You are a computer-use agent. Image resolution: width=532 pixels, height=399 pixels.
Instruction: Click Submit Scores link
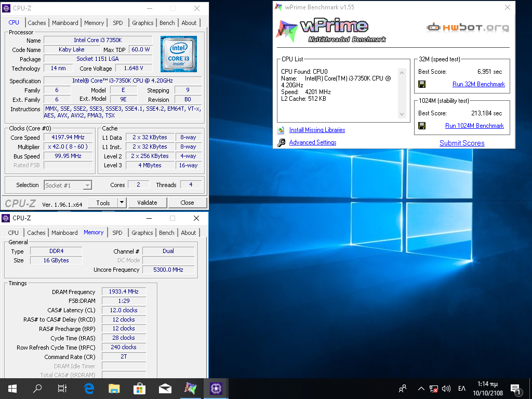(x=462, y=143)
